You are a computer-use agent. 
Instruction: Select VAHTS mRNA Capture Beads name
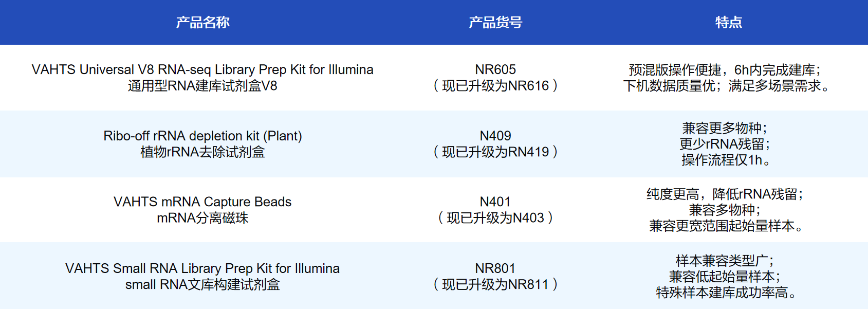(202, 202)
